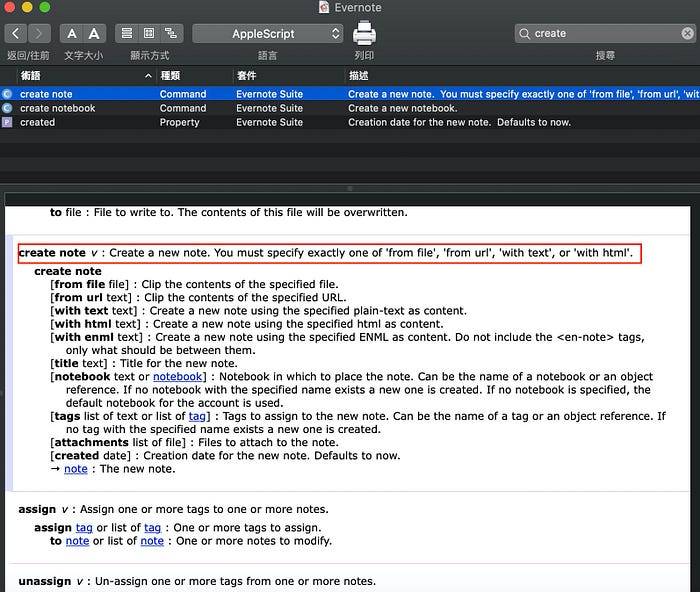This screenshot has width=700, height=592.
Task: Open the 'note' result link after arrow
Action: [x=76, y=469]
